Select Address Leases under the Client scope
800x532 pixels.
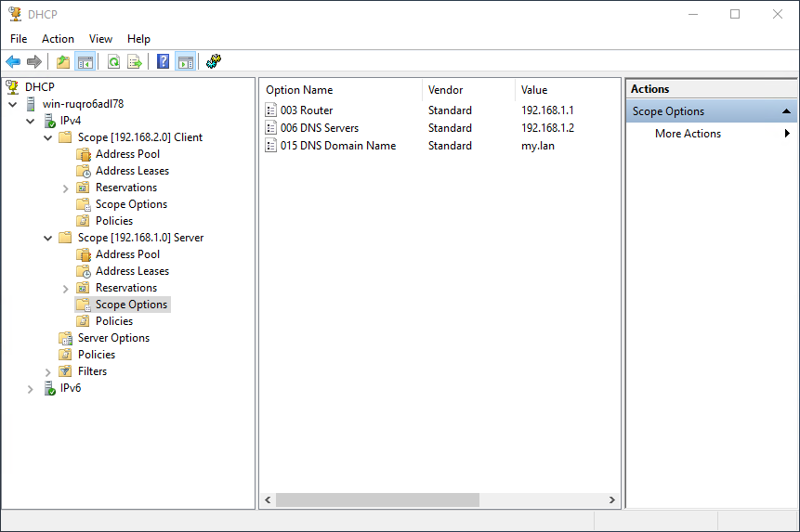pyautogui.click(x=132, y=171)
